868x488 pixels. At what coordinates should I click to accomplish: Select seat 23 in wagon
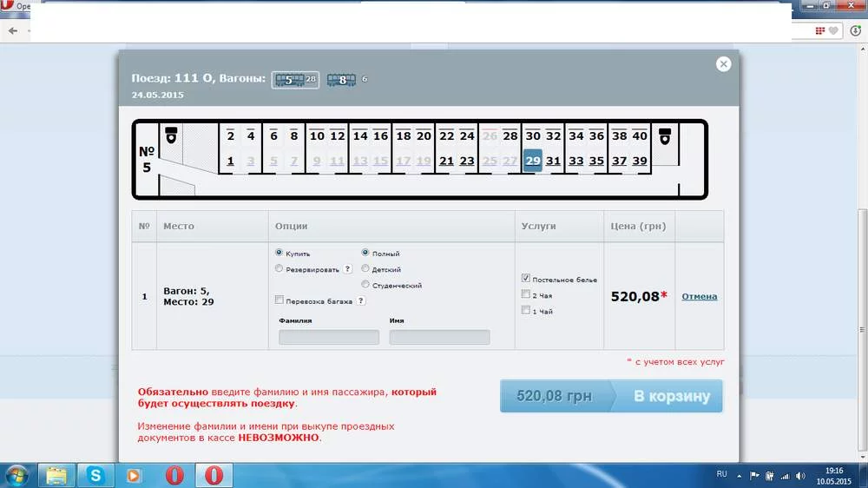click(467, 162)
